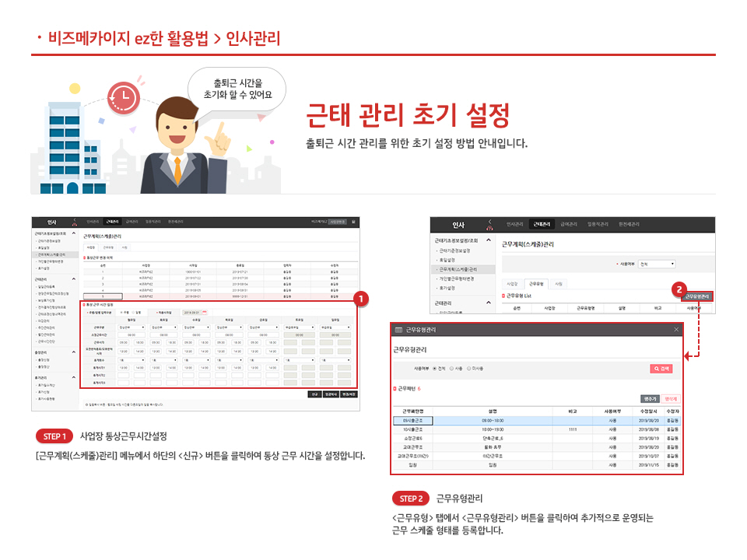Collapse 근태관리 section in Step 1 sidebar
The height and width of the screenshot is (560, 747).
point(74,279)
